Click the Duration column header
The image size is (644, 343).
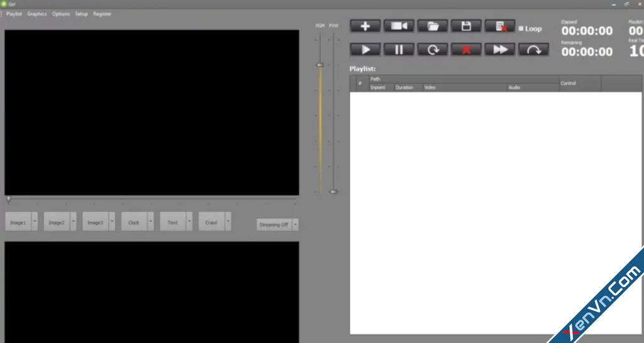(x=408, y=87)
